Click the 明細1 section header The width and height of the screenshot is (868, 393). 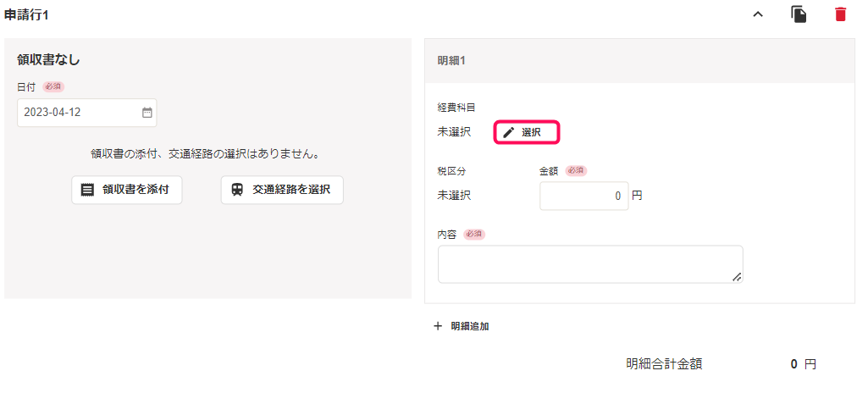pyautogui.click(x=639, y=61)
